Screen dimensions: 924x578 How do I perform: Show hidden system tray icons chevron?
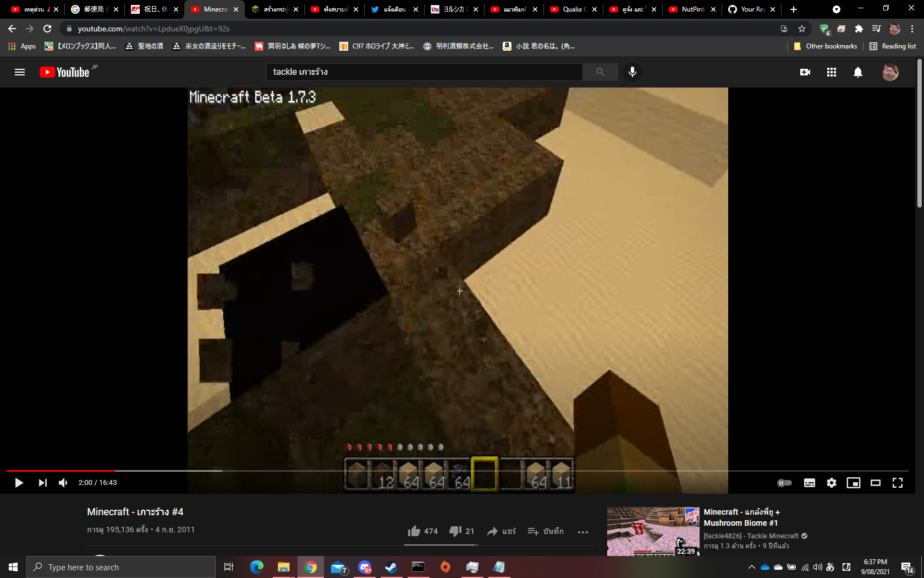coord(751,567)
